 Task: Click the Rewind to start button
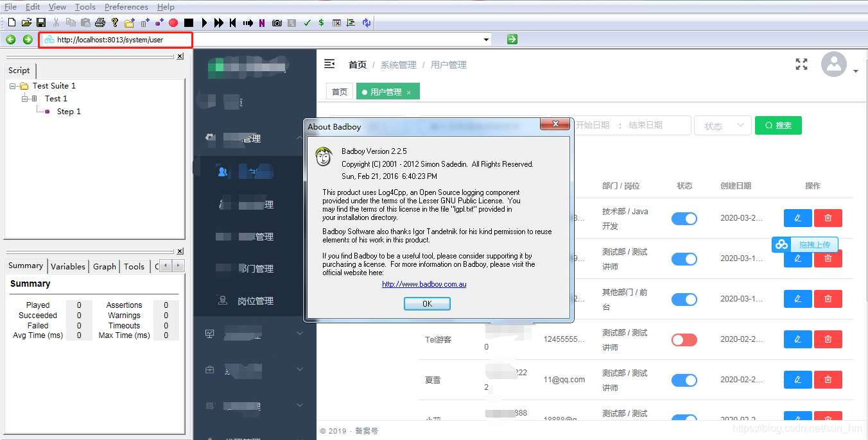tap(232, 22)
